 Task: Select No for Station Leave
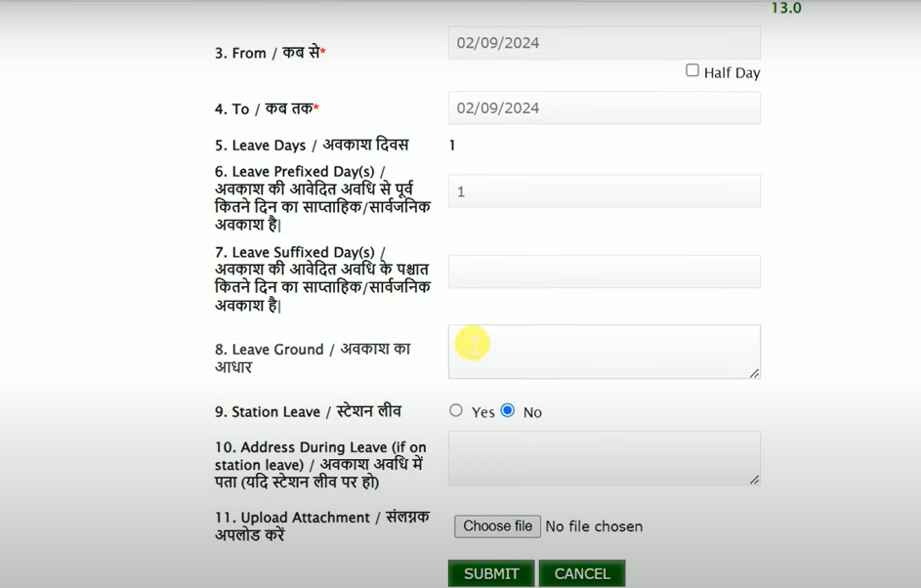[x=508, y=410]
